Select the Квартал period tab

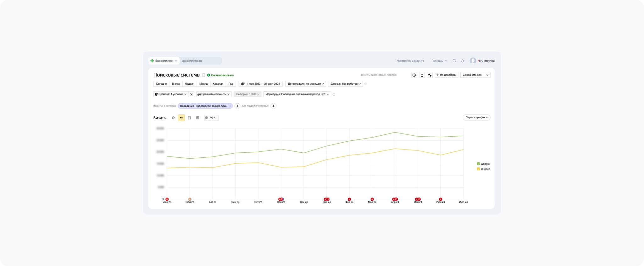[218, 84]
